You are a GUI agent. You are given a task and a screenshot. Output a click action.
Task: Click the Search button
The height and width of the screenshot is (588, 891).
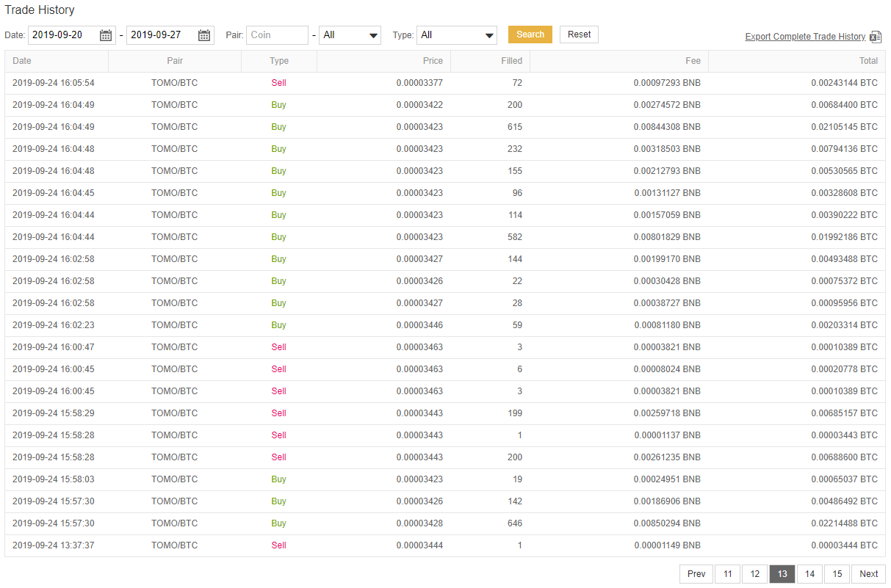[x=530, y=35]
